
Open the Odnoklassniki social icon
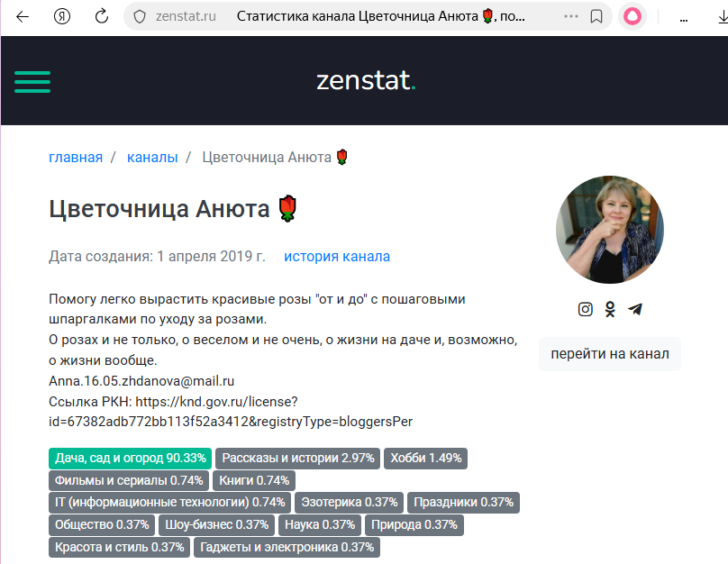click(x=610, y=309)
